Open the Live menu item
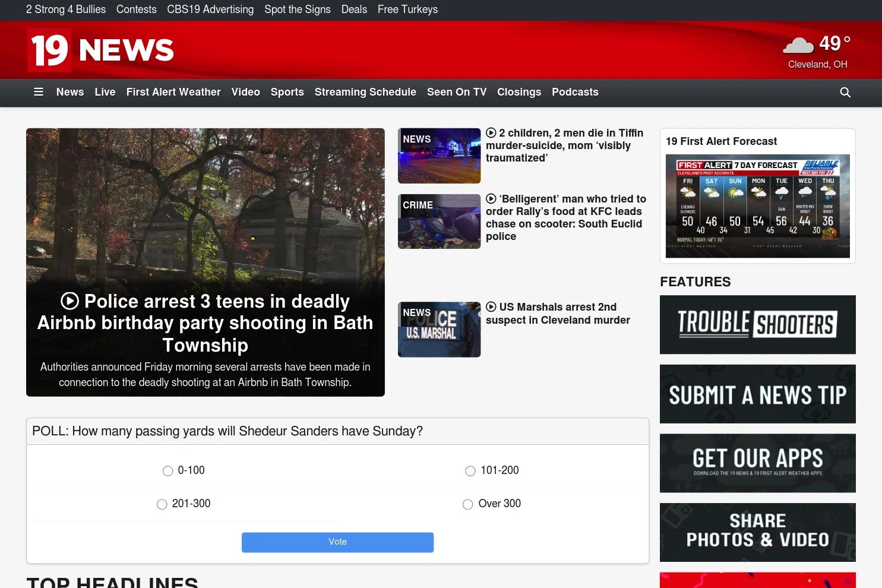Screen dimensions: 882x588 105,92
